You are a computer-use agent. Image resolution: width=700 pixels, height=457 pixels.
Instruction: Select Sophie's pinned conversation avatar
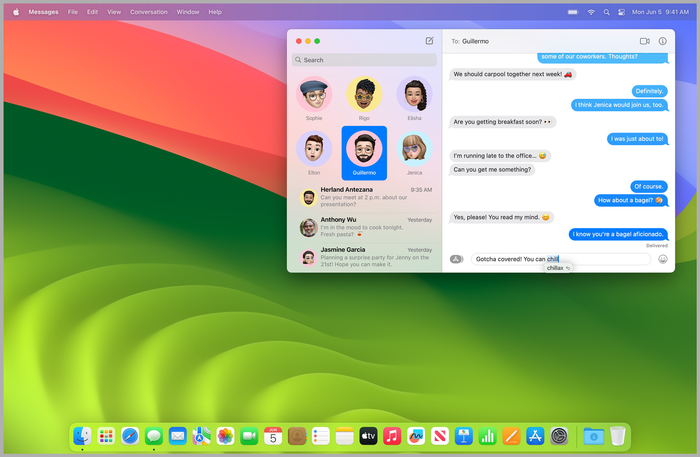314,95
